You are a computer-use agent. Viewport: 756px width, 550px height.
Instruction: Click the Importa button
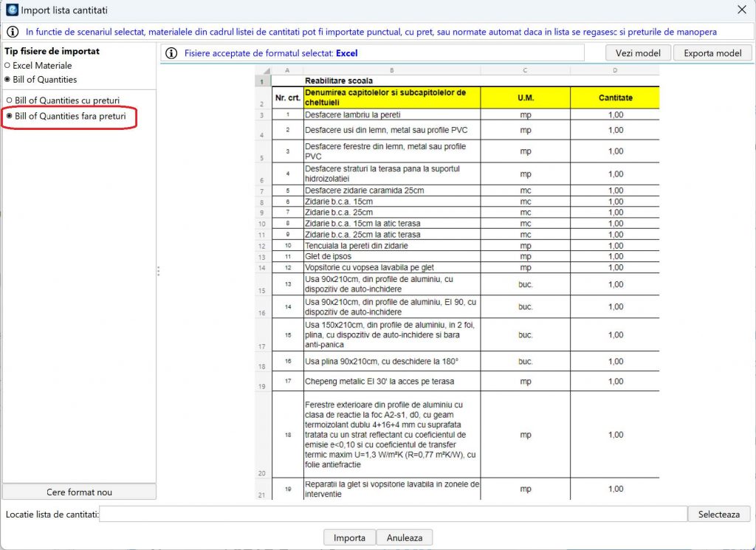[x=349, y=537]
